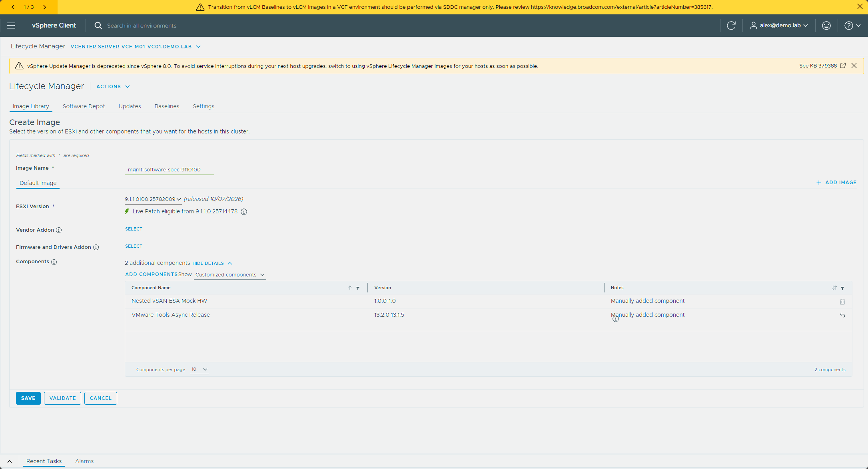This screenshot has height=469, width=868.
Task: Sort the Notes column
Action: (x=834, y=288)
